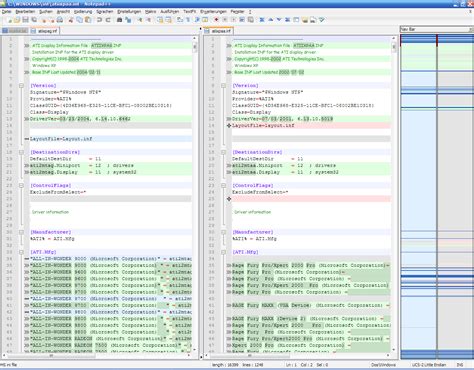This screenshot has width=474, height=370.
Task: Open the Datei menu
Action: (6, 11)
